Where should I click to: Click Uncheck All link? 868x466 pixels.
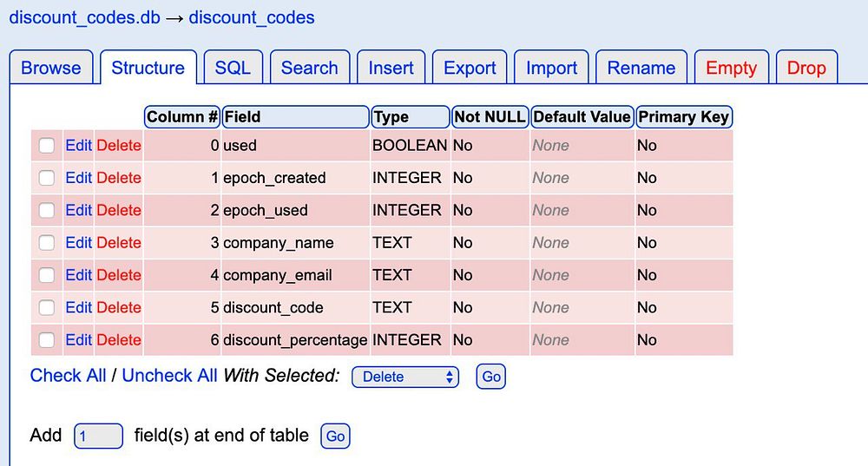coord(169,376)
